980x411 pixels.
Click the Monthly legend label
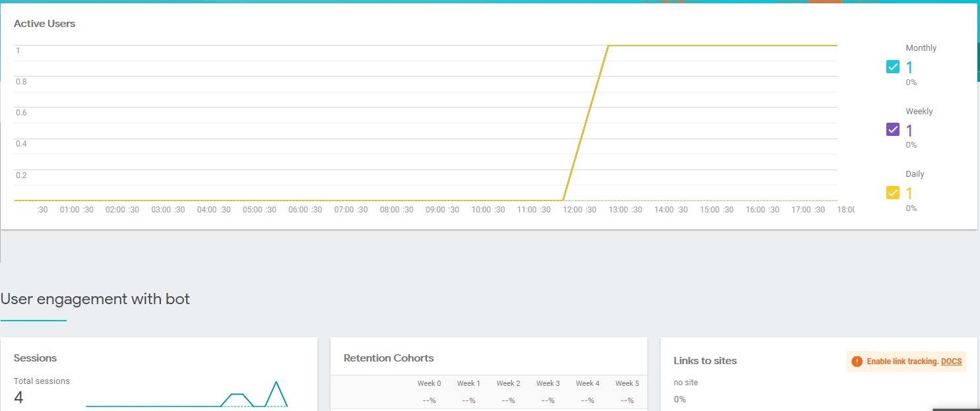point(921,48)
